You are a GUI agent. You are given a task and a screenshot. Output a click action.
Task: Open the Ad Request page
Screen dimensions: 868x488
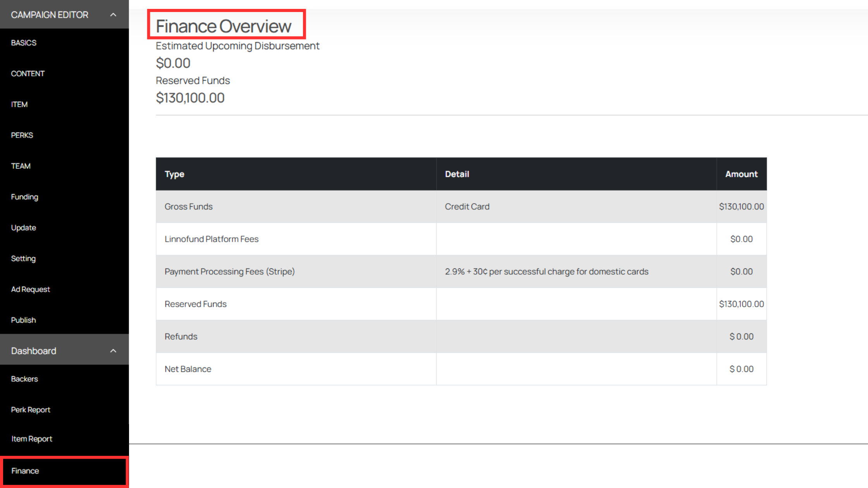pyautogui.click(x=30, y=289)
